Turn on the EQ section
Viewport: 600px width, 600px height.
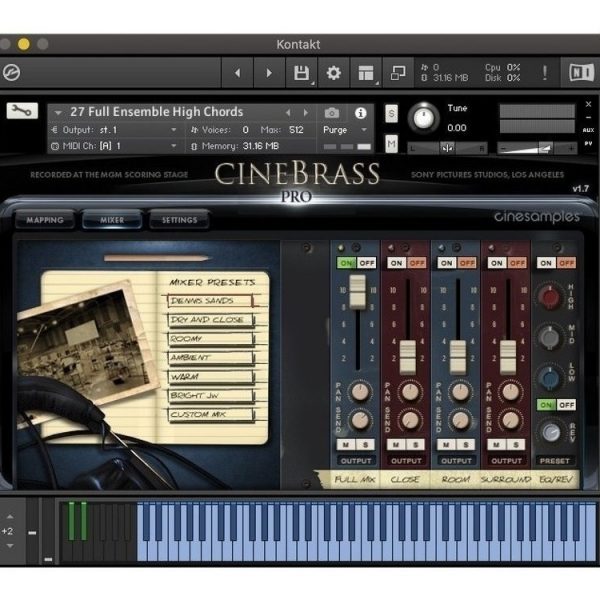[546, 263]
